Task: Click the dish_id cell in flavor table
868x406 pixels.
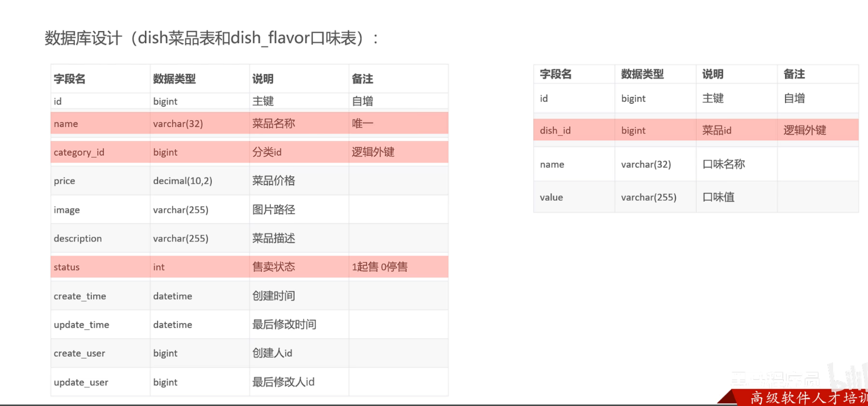Action: [x=555, y=131]
